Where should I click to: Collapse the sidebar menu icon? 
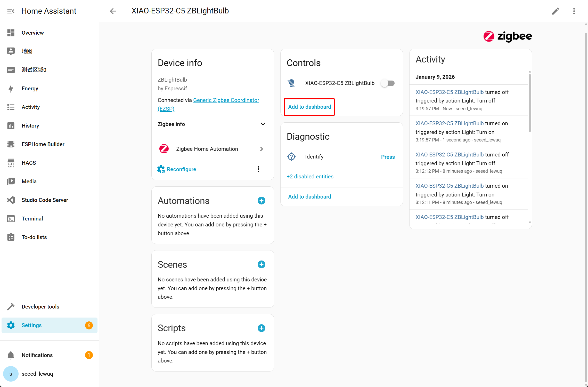11,11
